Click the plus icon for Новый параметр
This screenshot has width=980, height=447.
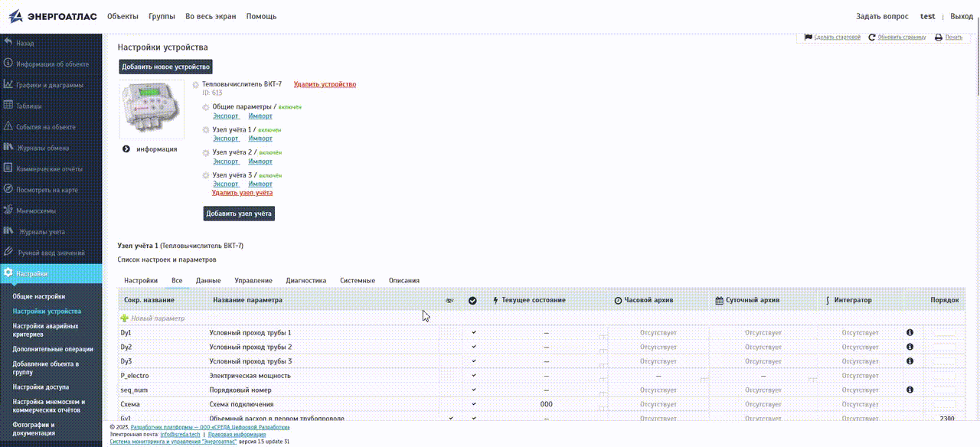pyautogui.click(x=124, y=318)
